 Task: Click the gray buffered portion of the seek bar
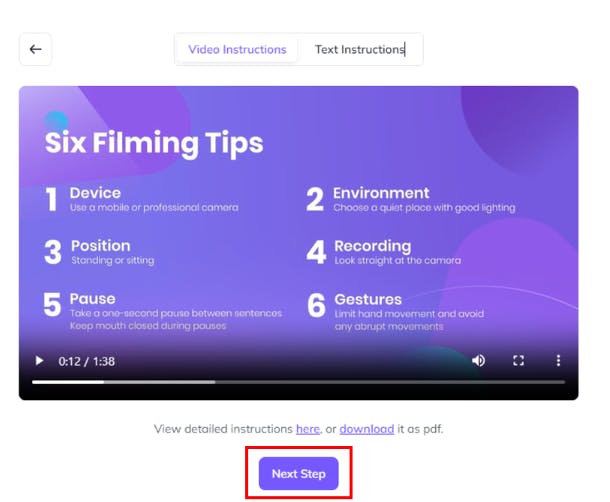[x=160, y=382]
